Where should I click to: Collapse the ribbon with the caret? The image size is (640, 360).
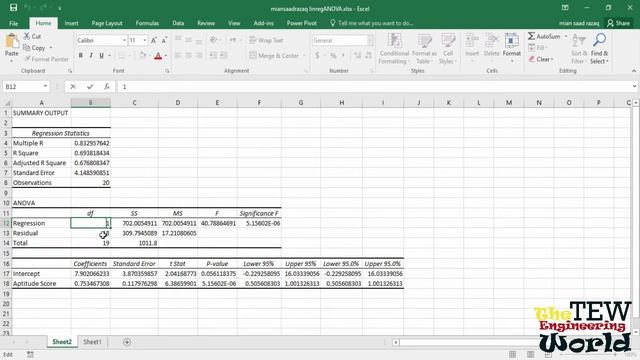[x=634, y=71]
